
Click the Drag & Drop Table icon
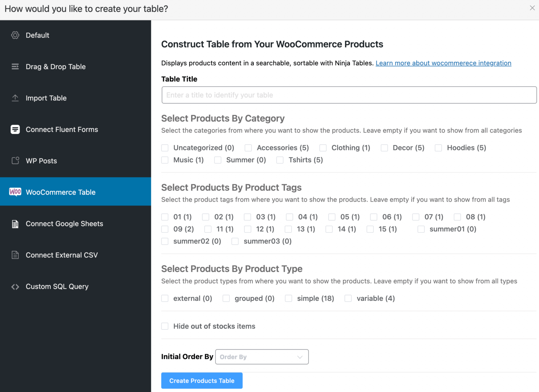pyautogui.click(x=15, y=66)
